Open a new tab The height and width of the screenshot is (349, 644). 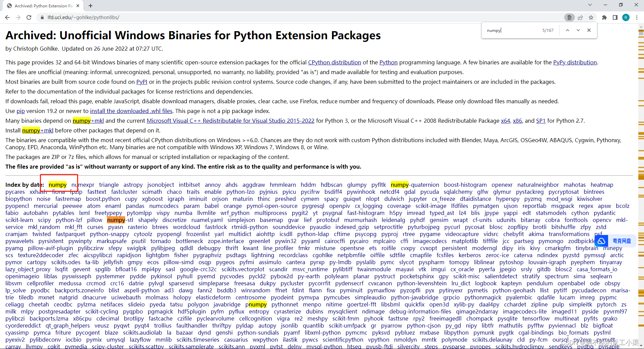tap(91, 6)
